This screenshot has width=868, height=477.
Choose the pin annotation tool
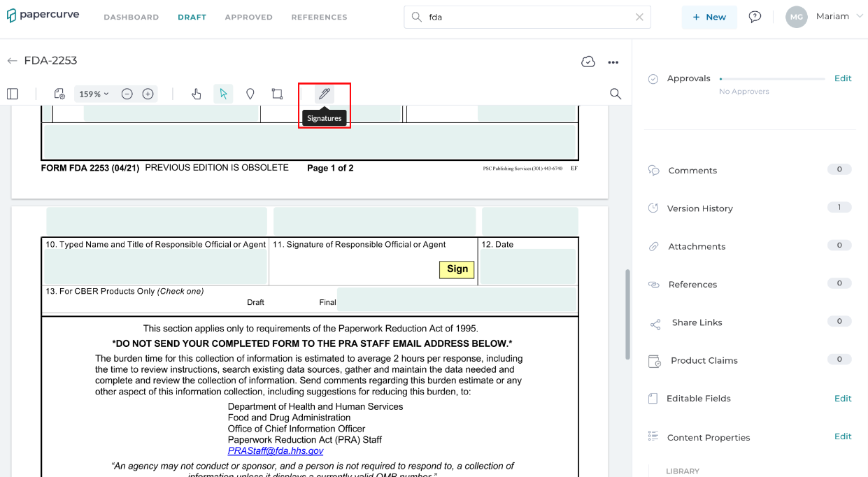point(250,94)
